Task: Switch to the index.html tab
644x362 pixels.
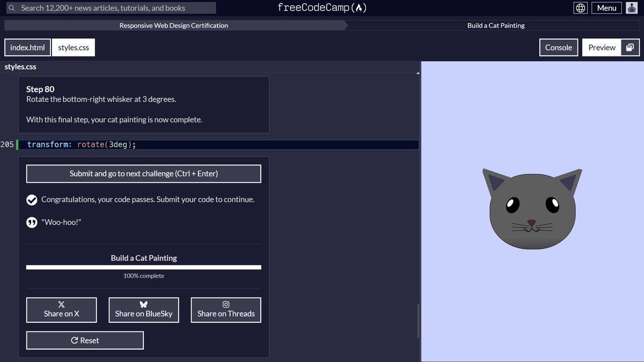Action: [x=27, y=47]
